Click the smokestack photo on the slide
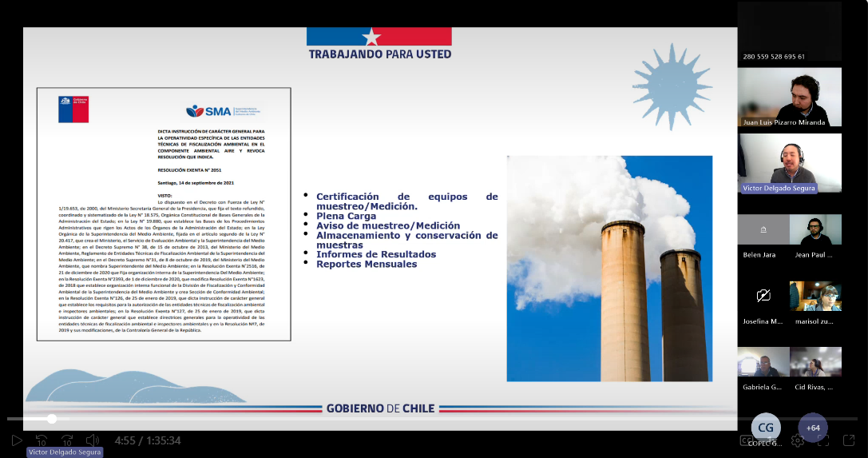This screenshot has height=458, width=868. 609,269
